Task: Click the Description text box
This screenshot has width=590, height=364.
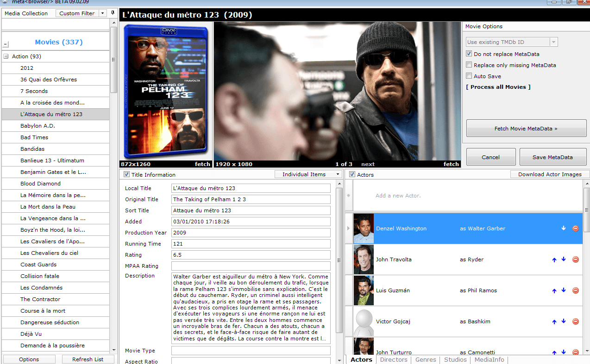Action: click(251, 308)
